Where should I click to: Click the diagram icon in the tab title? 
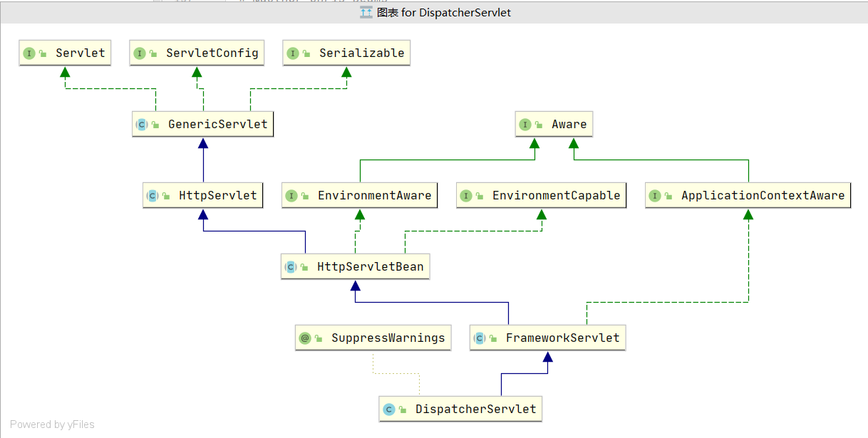[365, 11]
